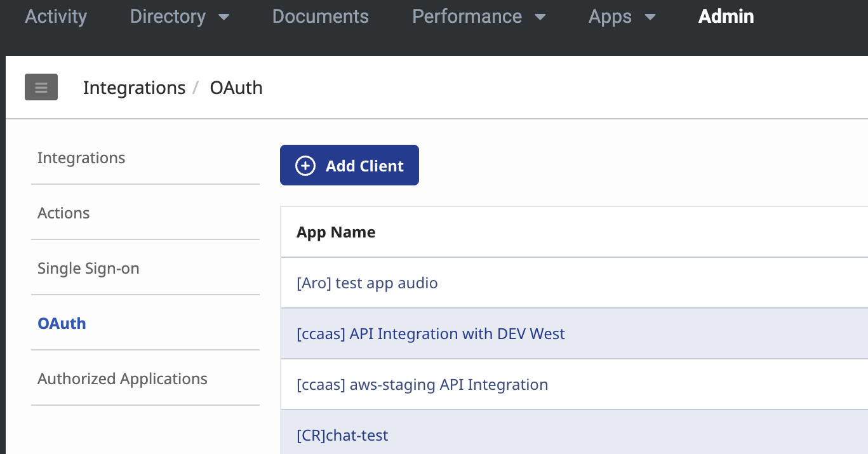Viewport: 868px width, 454px height.
Task: Select OAuth in the left sidebar
Action: 62,323
